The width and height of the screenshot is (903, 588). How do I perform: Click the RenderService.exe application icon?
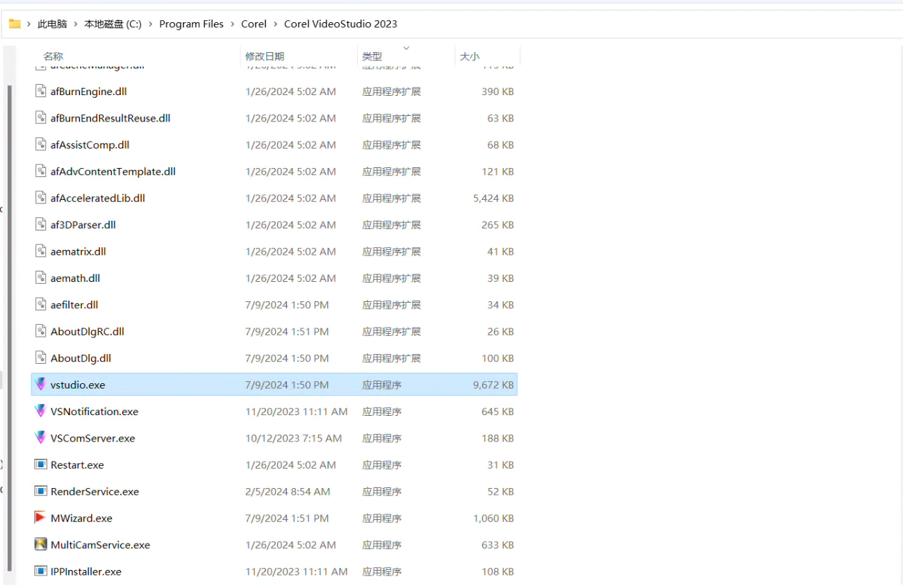(x=41, y=492)
